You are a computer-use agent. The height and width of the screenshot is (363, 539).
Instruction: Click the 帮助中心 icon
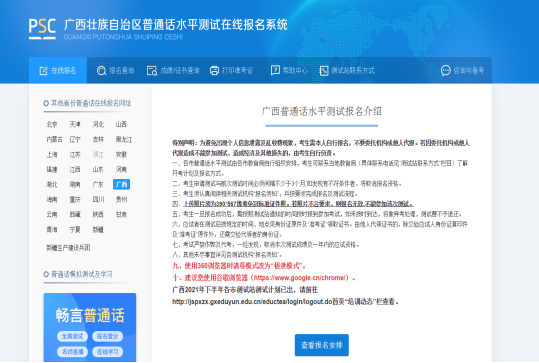coord(275,70)
